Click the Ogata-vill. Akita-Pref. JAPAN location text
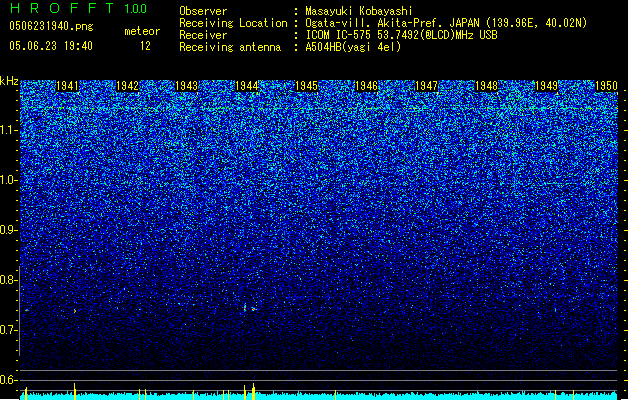This screenshot has height=400, width=629. click(446, 23)
